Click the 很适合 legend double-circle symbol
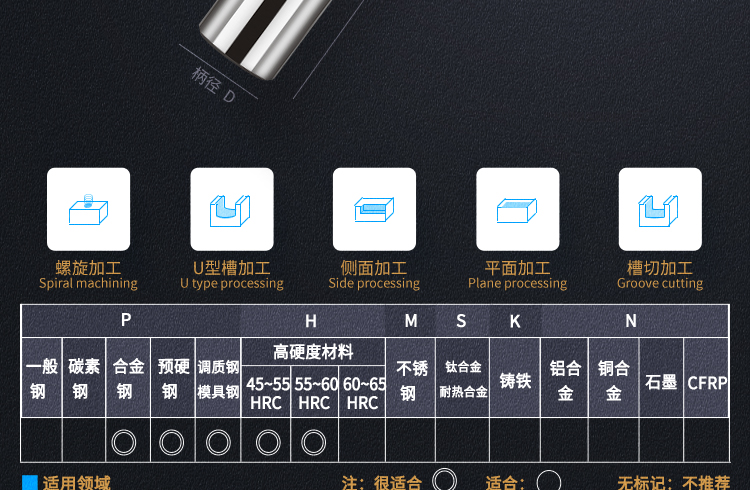 click(x=444, y=479)
